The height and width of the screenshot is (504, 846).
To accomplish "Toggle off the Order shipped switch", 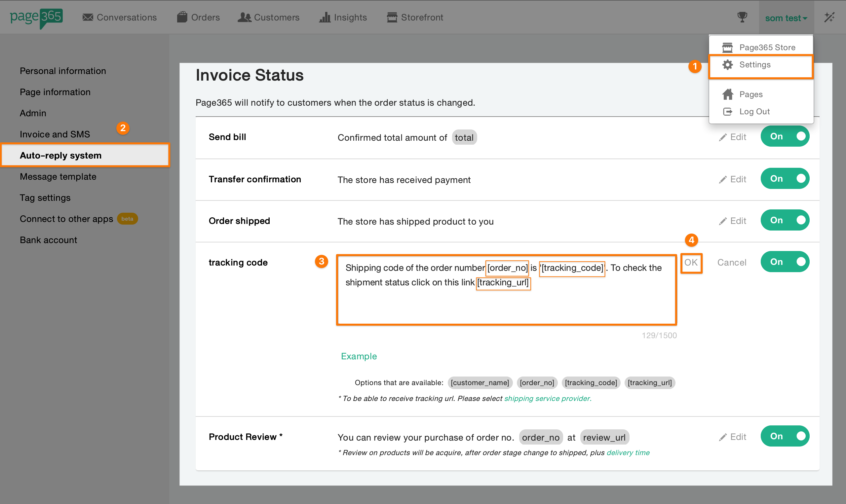I will pos(785,220).
